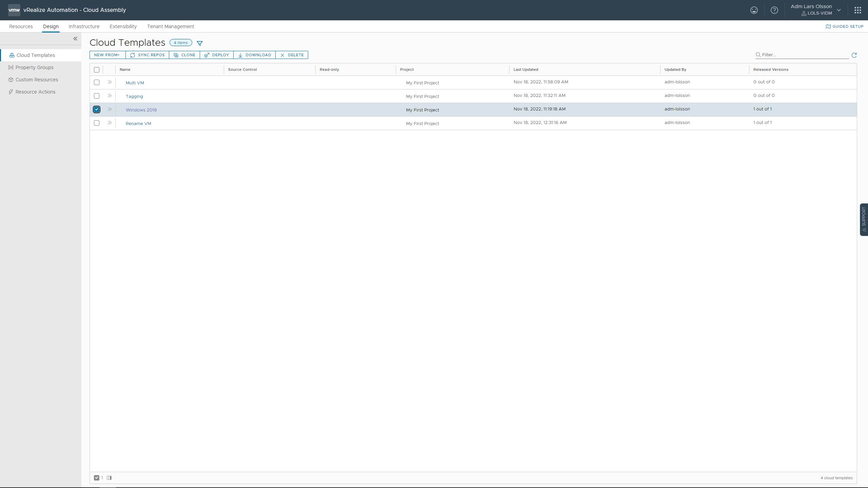Click the selected-count checkbox icon in footer
868x488 pixels.
pos(97,478)
